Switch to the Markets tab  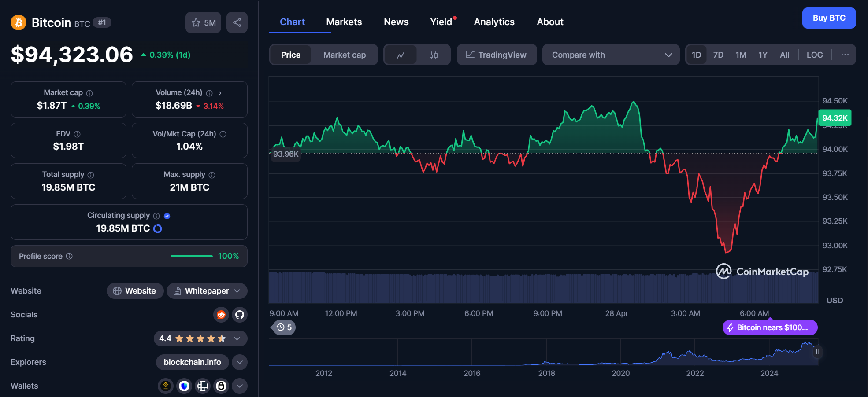coord(344,22)
